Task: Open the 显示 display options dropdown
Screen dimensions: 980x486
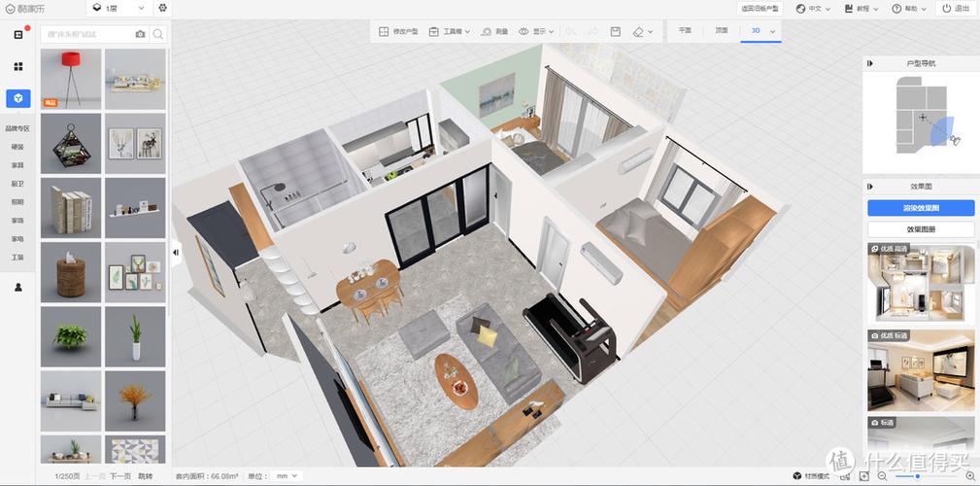Action: (536, 31)
